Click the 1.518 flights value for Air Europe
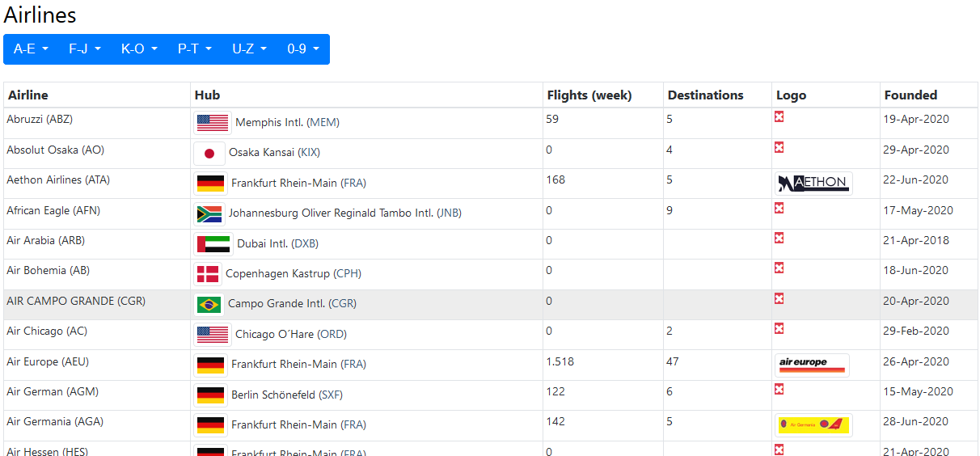The image size is (980, 456). point(560,361)
